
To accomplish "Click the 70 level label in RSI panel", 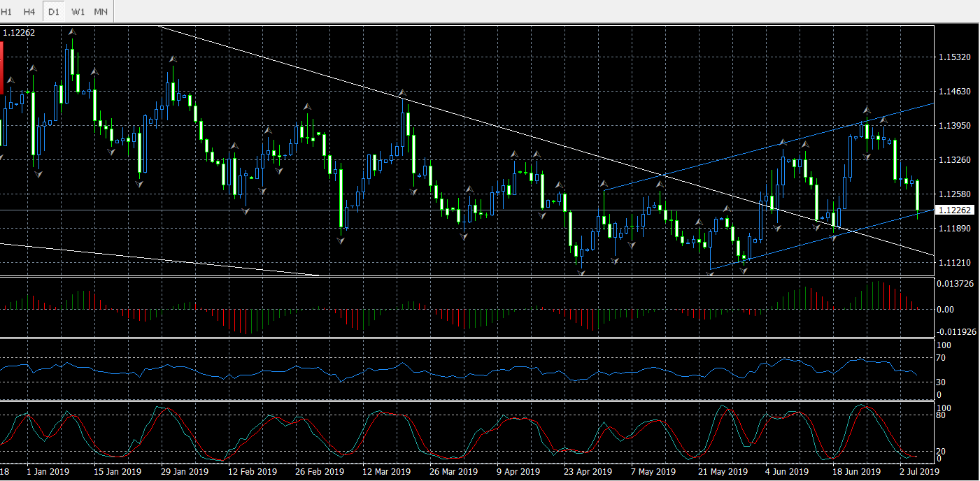I will [942, 357].
